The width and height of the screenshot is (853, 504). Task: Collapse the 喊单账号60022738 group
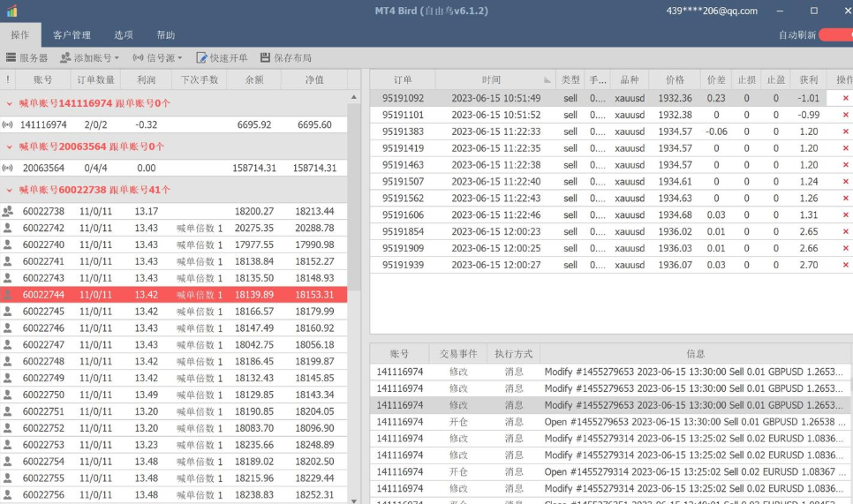[9, 190]
